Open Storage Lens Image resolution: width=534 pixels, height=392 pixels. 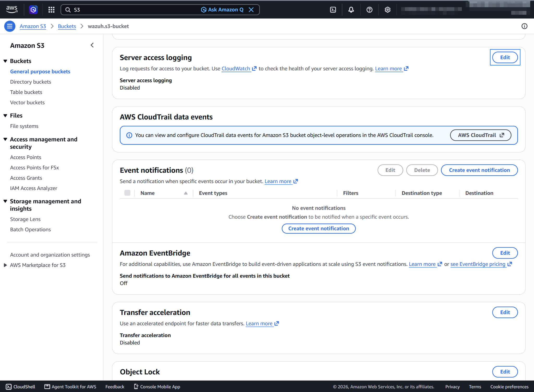25,219
